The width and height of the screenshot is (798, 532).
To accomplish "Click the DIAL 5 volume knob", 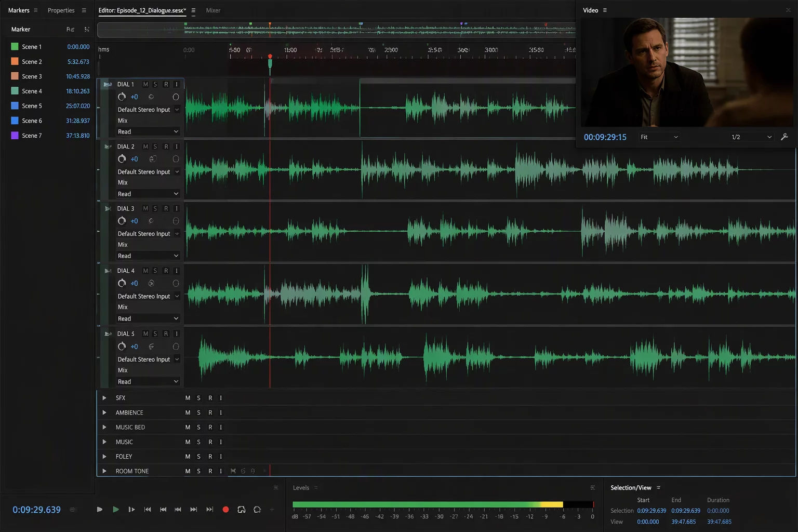I will click(122, 347).
